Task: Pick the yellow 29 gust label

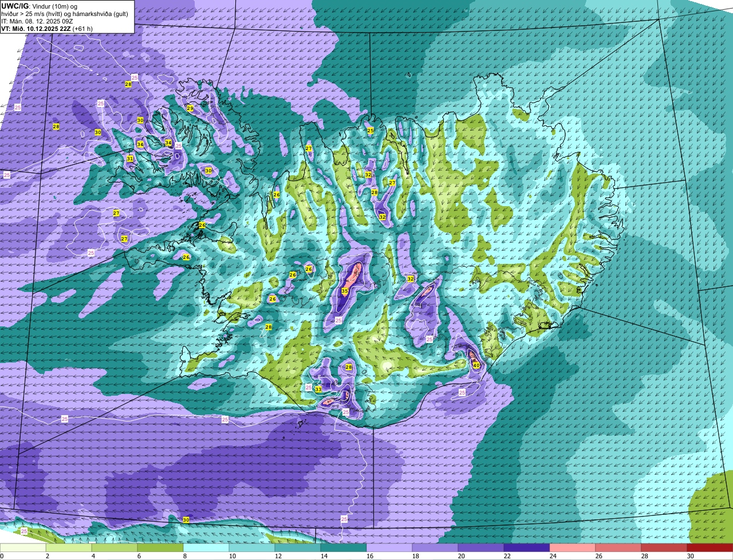Action: 190,108
